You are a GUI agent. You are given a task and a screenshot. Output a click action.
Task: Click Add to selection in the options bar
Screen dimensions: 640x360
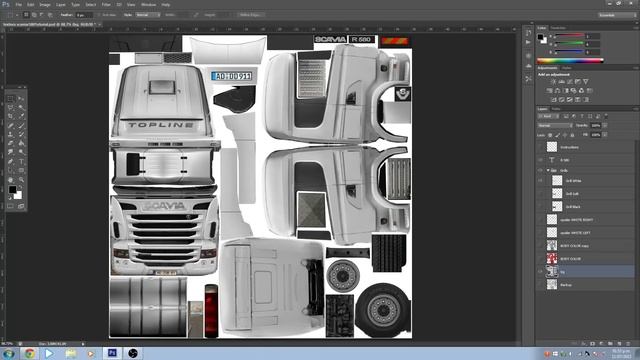click(34, 15)
